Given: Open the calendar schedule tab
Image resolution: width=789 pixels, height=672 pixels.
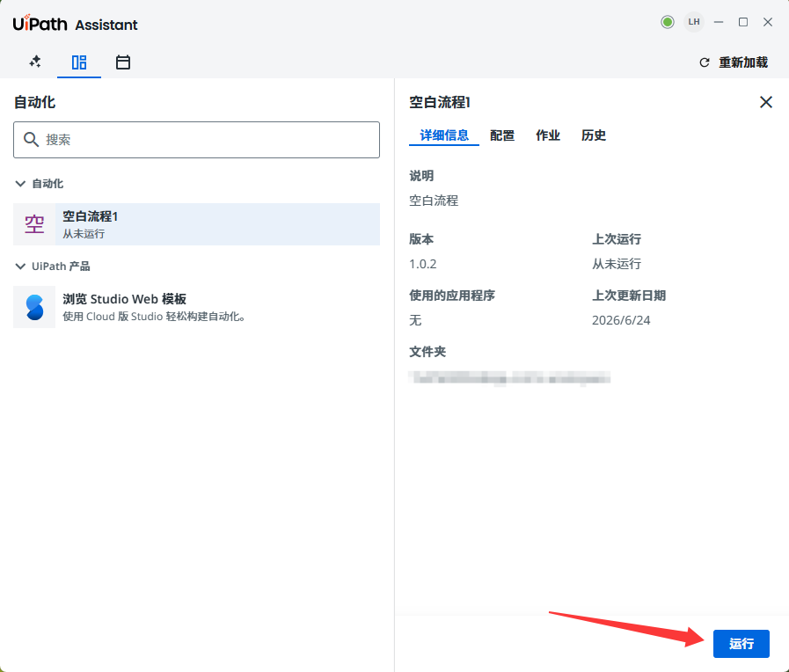Looking at the screenshot, I should pyautogui.click(x=123, y=62).
